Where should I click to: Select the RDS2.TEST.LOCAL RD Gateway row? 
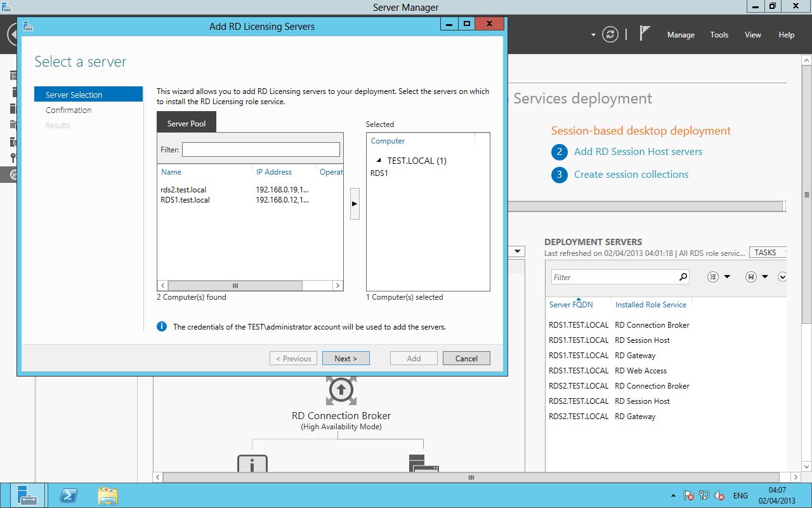pos(665,417)
